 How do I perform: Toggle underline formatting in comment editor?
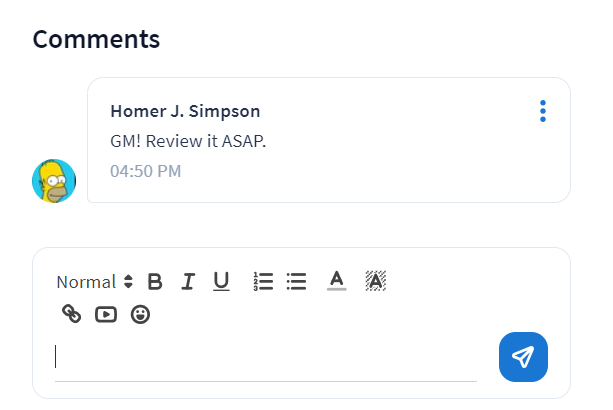[221, 282]
